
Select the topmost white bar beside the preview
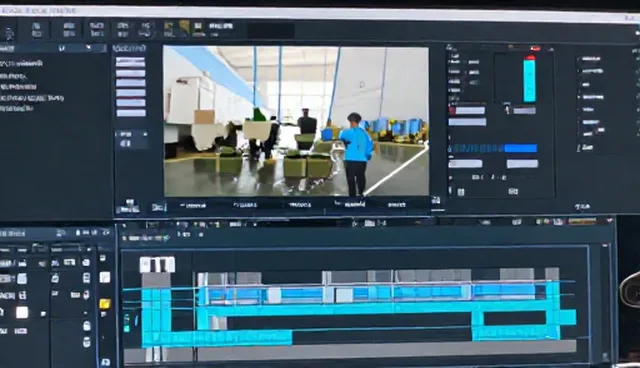click(131, 62)
